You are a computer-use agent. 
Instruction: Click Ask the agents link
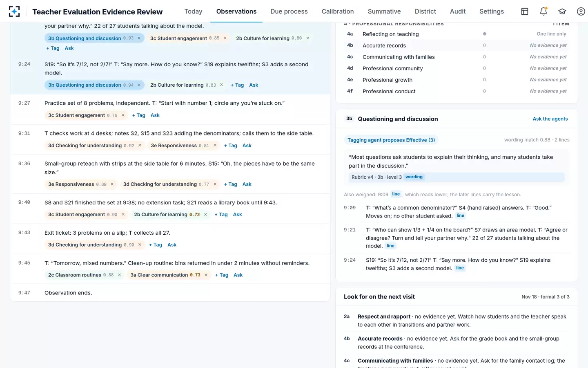point(550,119)
